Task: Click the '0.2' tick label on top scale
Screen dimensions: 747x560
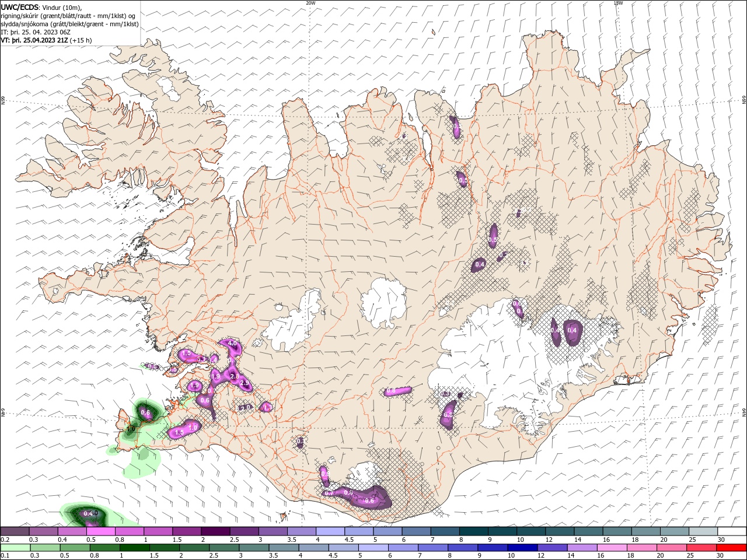Action: click(5, 540)
